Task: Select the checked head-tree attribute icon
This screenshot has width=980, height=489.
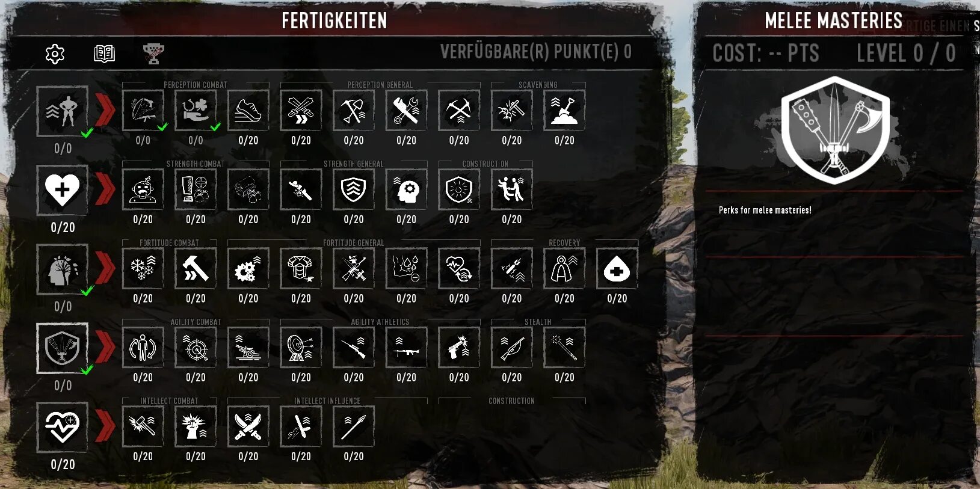Action: tap(63, 269)
